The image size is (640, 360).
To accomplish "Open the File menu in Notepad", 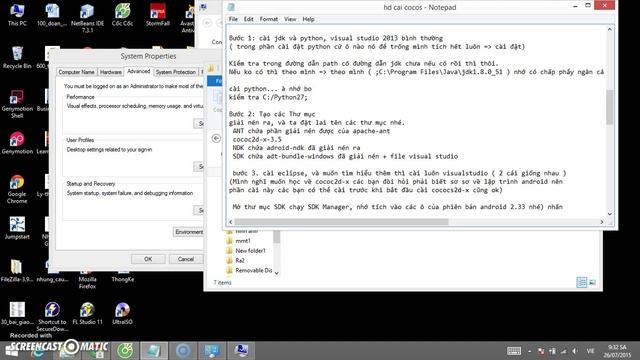I will coord(233,19).
